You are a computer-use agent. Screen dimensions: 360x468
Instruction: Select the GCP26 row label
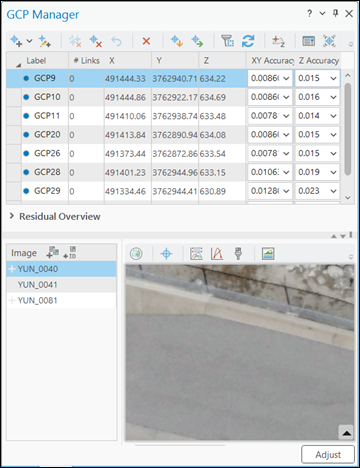pos(47,153)
